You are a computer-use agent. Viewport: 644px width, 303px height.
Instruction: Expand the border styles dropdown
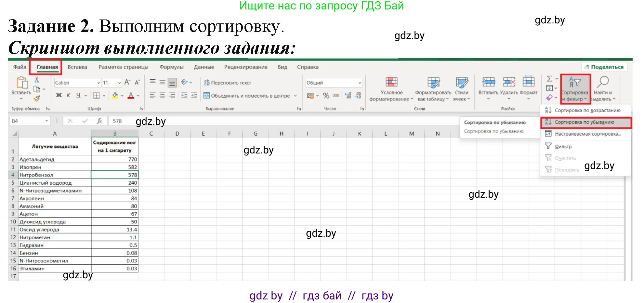(104, 95)
